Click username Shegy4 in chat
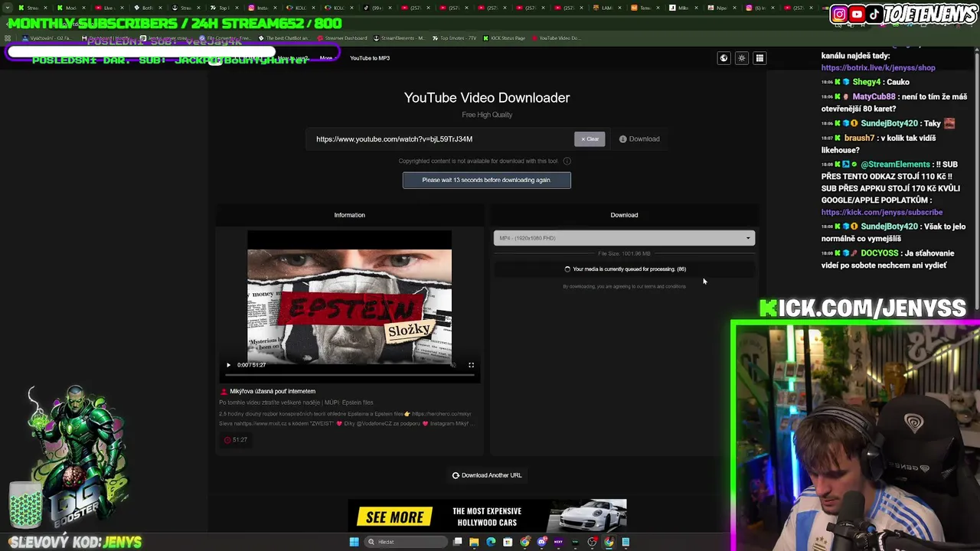The height and width of the screenshot is (551, 980). click(x=867, y=82)
